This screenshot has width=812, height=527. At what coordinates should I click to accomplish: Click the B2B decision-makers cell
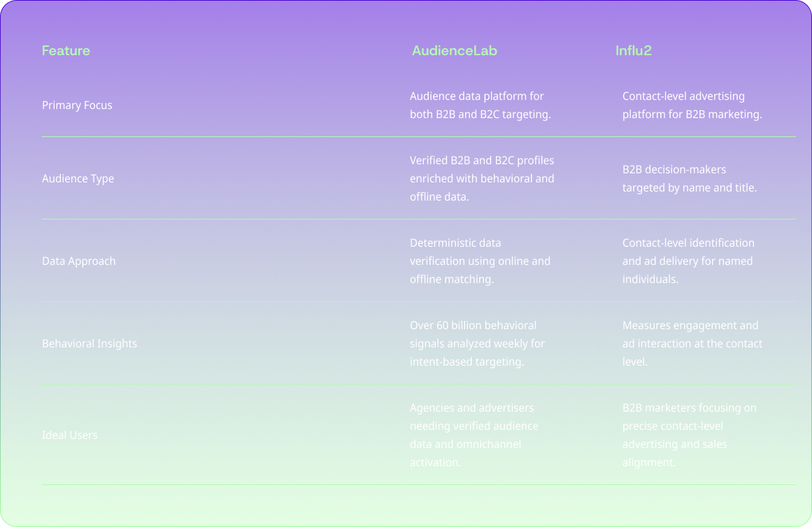point(689,178)
